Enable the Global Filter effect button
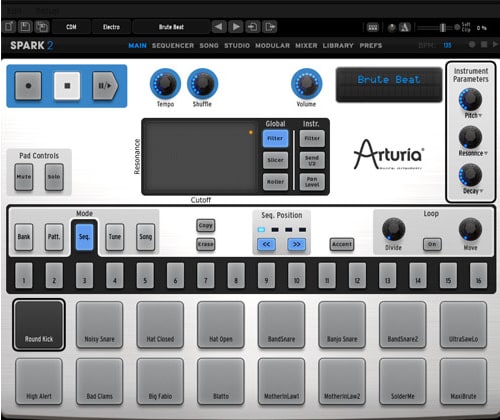 pos(275,138)
